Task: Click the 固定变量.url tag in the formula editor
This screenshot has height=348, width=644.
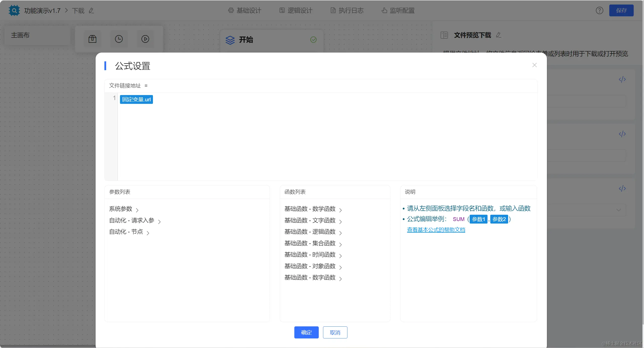Action: pyautogui.click(x=136, y=100)
